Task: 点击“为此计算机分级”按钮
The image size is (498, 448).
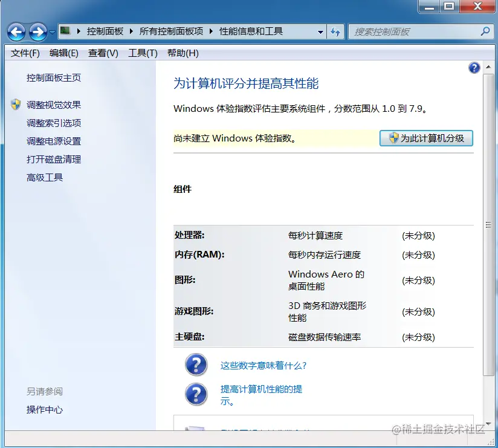Action: [x=426, y=138]
